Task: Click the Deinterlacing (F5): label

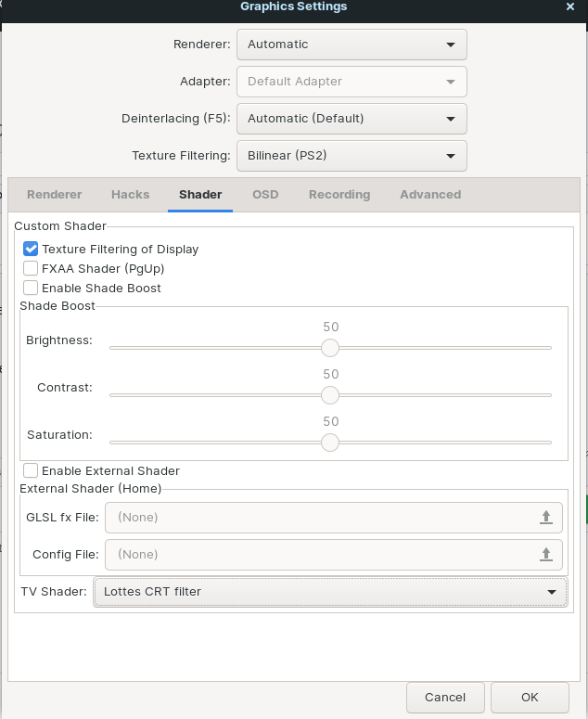Action: pos(176,119)
